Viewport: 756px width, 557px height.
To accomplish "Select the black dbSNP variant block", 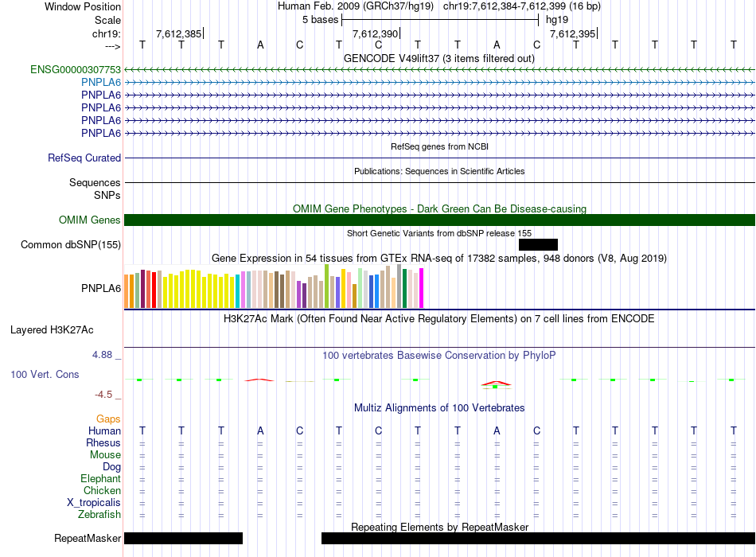I will 538,244.
